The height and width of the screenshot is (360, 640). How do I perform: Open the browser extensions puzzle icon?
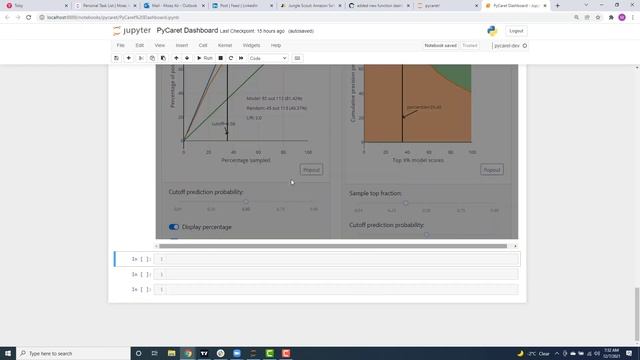pos(611,18)
